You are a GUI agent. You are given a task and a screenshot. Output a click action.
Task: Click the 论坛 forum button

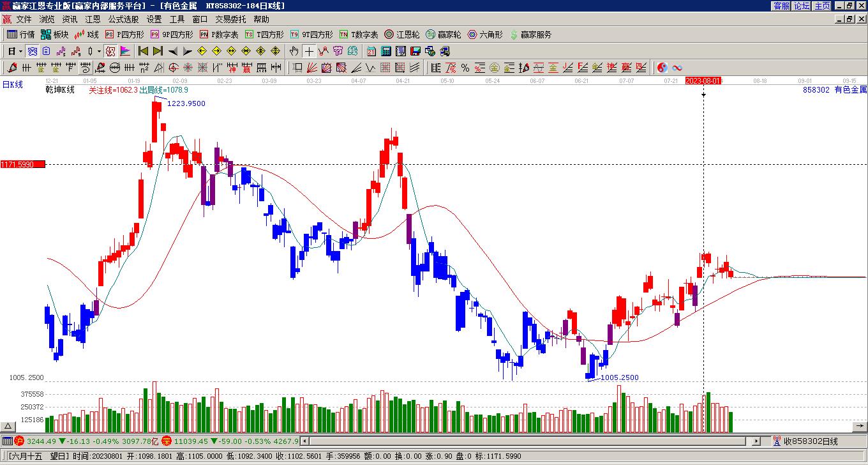[802, 6]
